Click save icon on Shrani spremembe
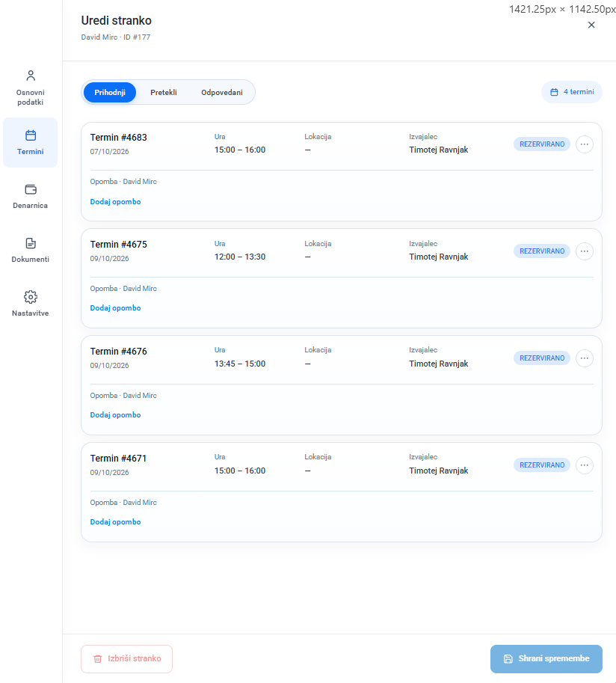Image resolution: width=616 pixels, height=683 pixels. [508, 659]
